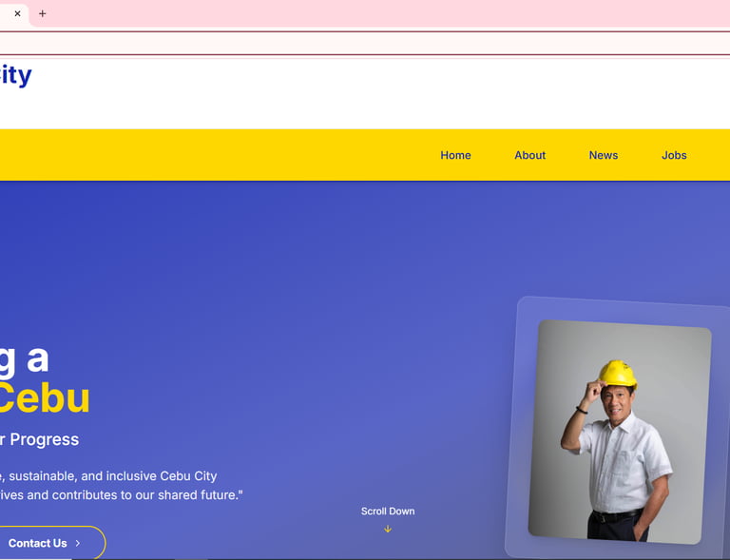
Task: Click the Scroll Down label
Action: (388, 512)
